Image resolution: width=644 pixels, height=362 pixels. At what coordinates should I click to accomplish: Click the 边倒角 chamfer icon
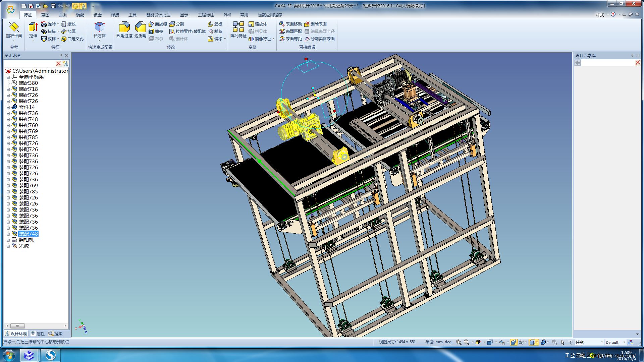tap(140, 27)
